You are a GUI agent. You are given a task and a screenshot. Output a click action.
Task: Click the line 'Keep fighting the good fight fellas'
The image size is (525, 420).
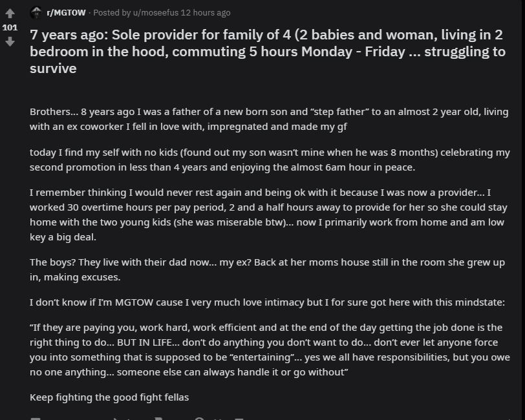coord(109,397)
